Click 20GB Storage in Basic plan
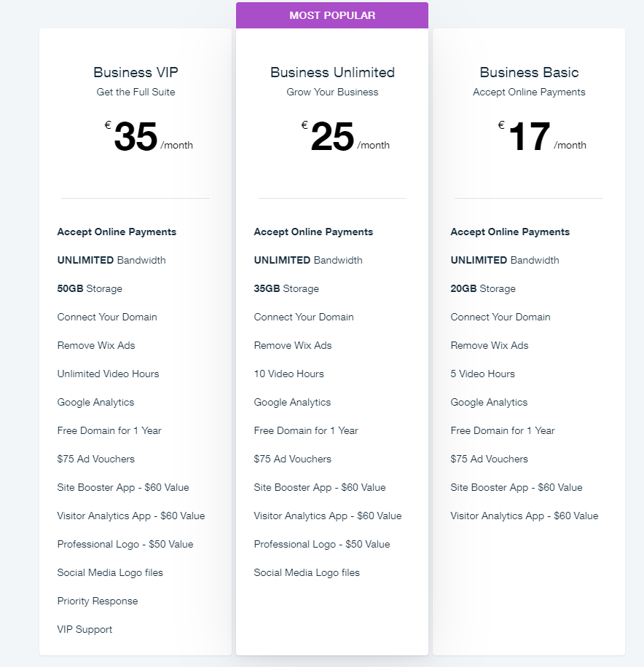 point(483,289)
